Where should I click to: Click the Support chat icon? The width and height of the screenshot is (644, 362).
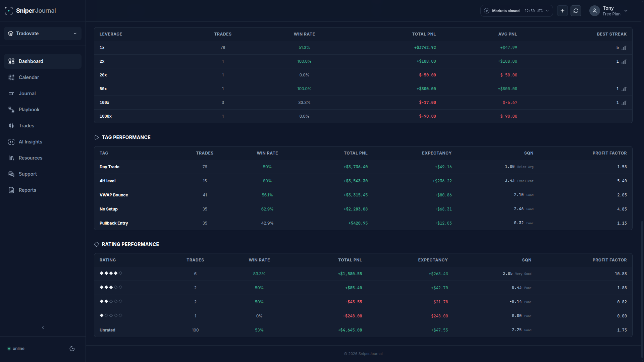pyautogui.click(x=11, y=174)
